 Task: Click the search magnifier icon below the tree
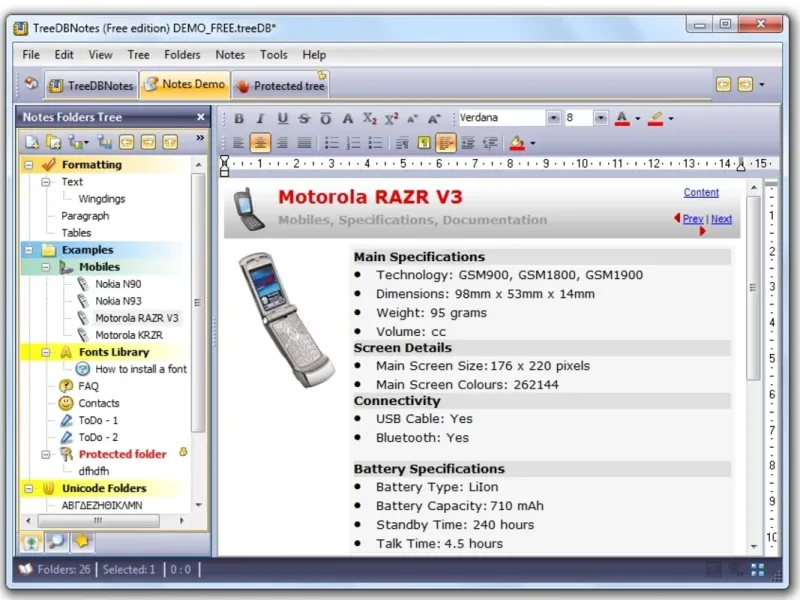[x=56, y=541]
